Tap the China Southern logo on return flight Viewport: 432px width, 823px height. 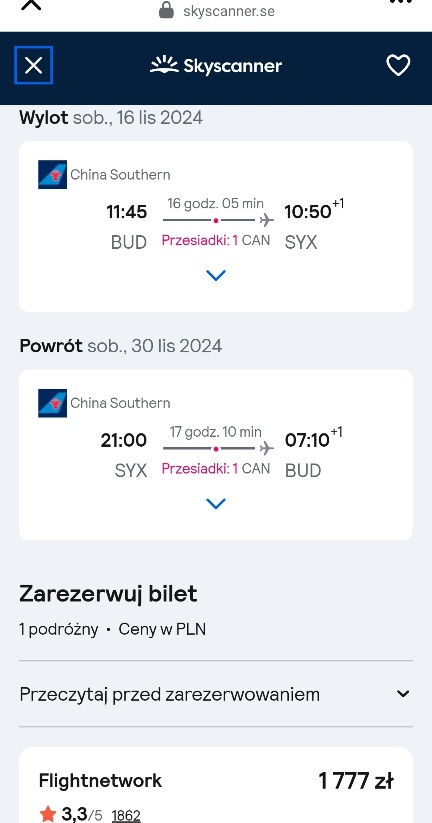pyautogui.click(x=52, y=403)
